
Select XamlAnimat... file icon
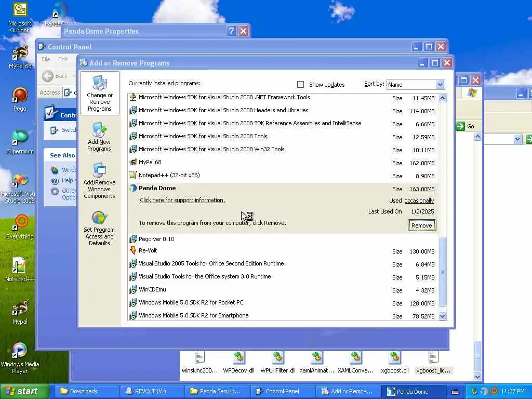tap(316, 357)
